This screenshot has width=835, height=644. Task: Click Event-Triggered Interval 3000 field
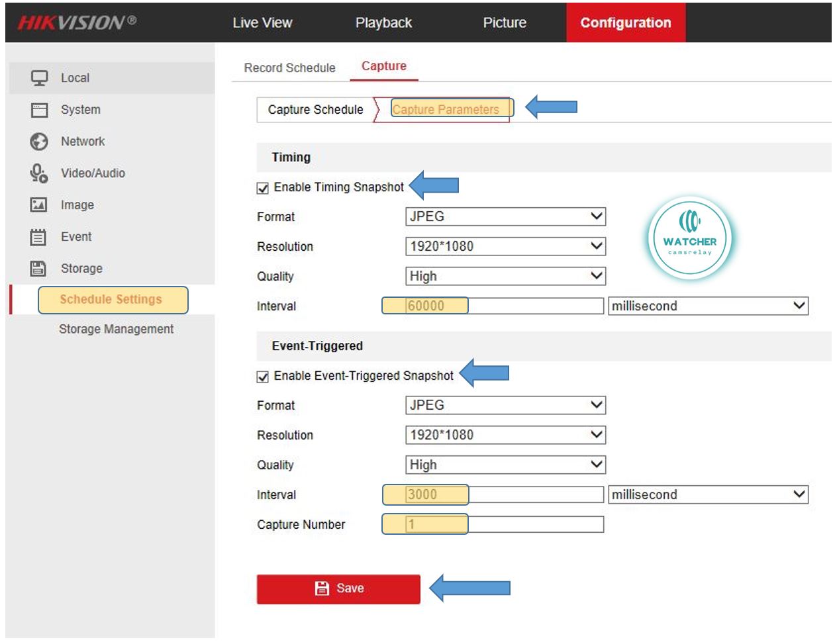[505, 494]
